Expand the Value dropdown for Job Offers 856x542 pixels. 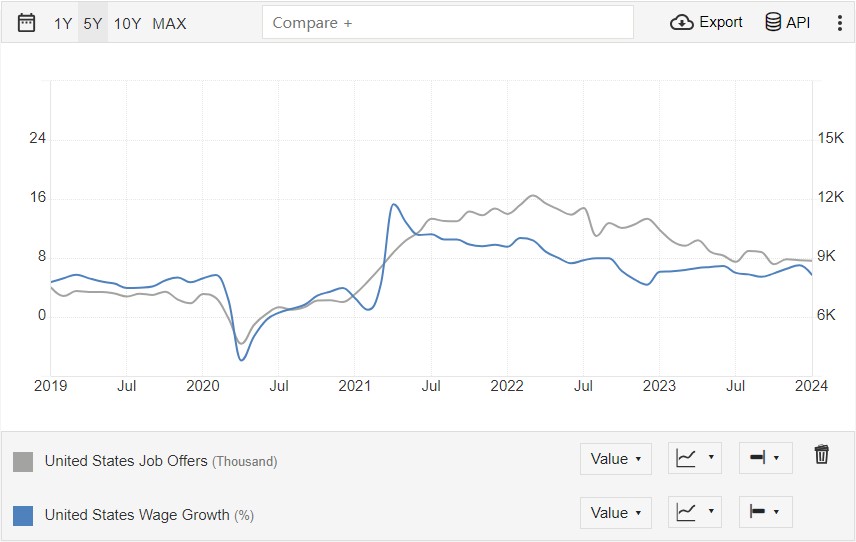coord(616,458)
